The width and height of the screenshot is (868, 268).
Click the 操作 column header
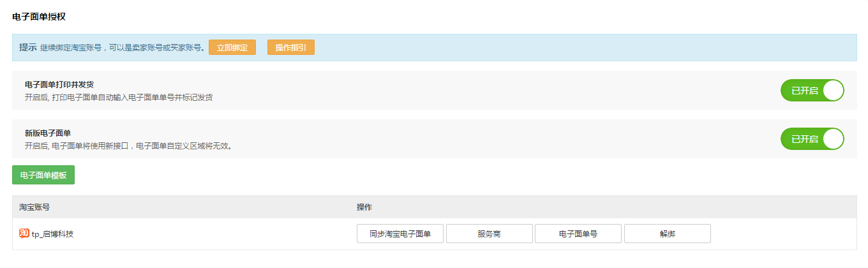click(x=364, y=207)
